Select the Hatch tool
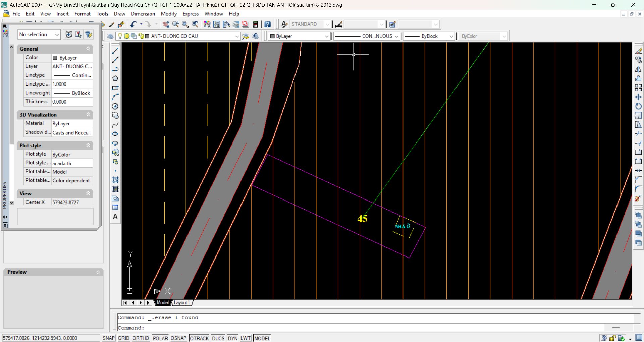The width and height of the screenshot is (644, 342). 115,180
